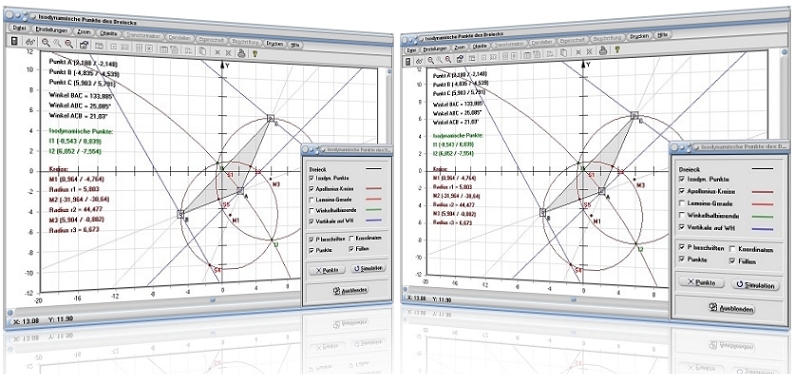Toggle Apollonius-Kreise checkbox in right panel
Image resolution: width=794 pixels, height=374 pixels.
(682, 191)
